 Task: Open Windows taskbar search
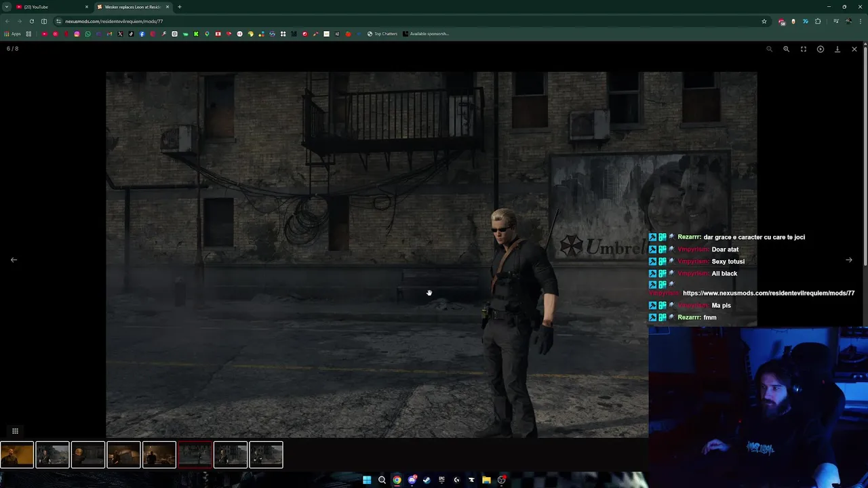tap(382, 480)
